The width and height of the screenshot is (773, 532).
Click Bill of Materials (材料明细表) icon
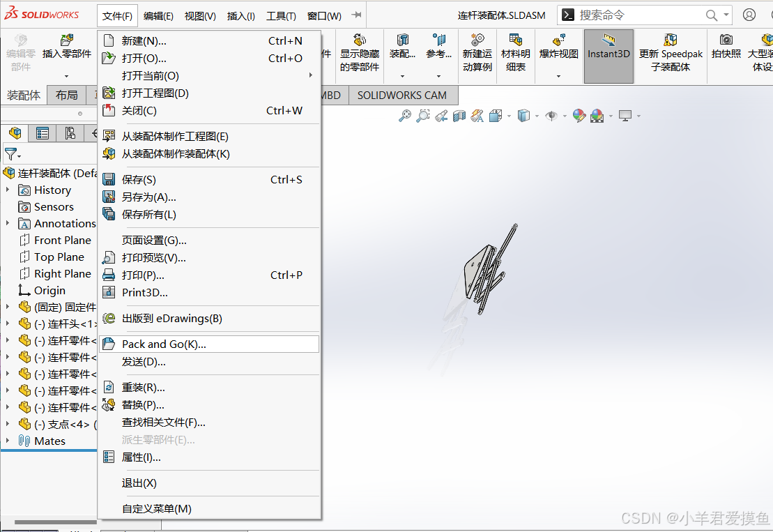click(516, 40)
